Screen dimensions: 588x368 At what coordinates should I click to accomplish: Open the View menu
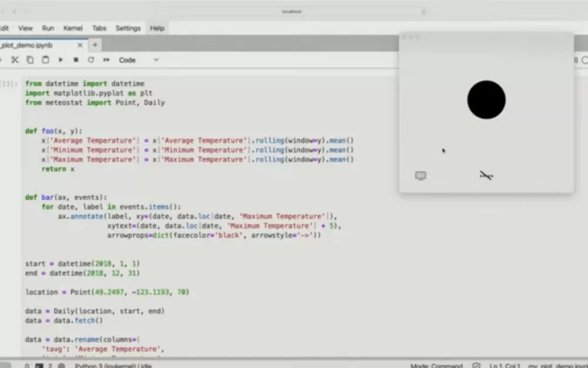[x=25, y=28]
